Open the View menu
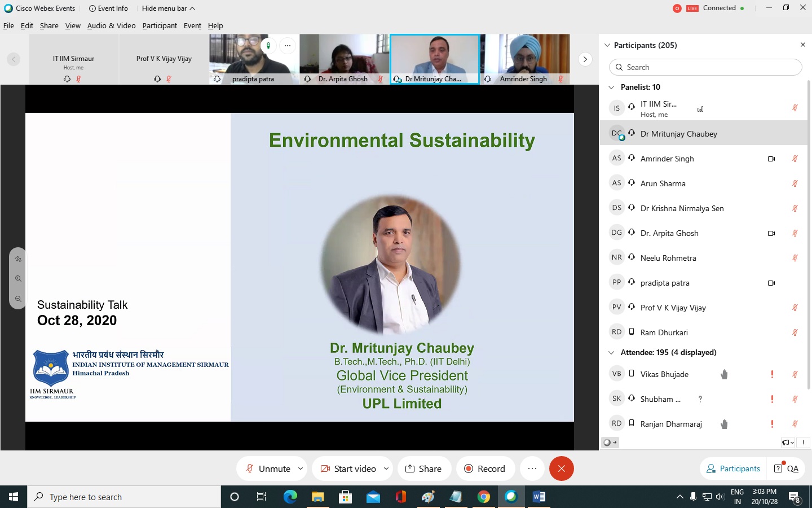Viewport: 812px width, 508px height. [73, 25]
